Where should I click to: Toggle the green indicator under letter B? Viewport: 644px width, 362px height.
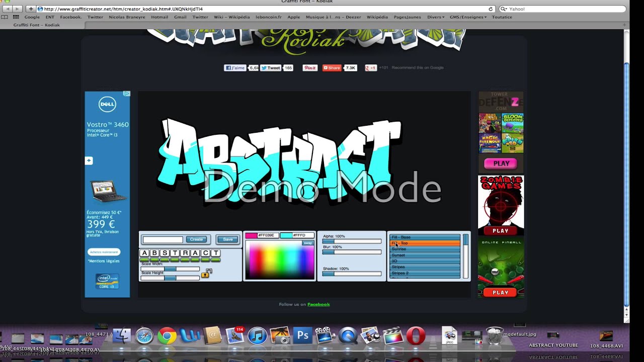[x=154, y=260]
